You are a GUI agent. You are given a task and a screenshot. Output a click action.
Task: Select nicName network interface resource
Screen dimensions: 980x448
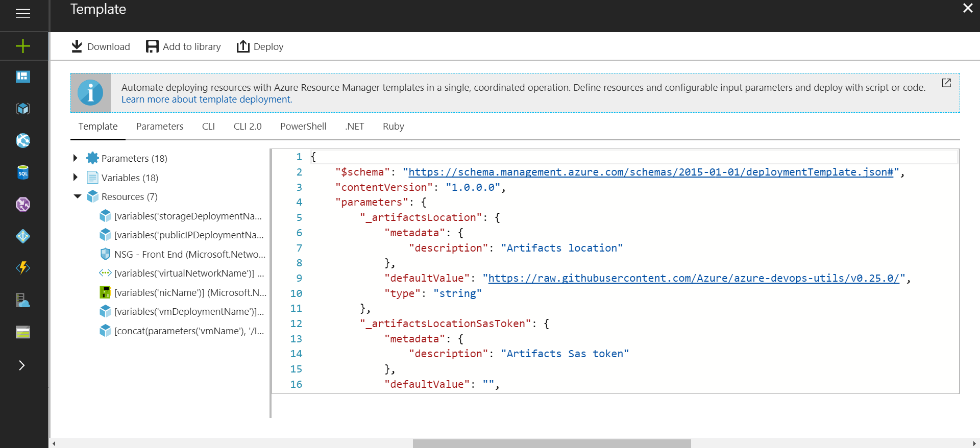190,293
